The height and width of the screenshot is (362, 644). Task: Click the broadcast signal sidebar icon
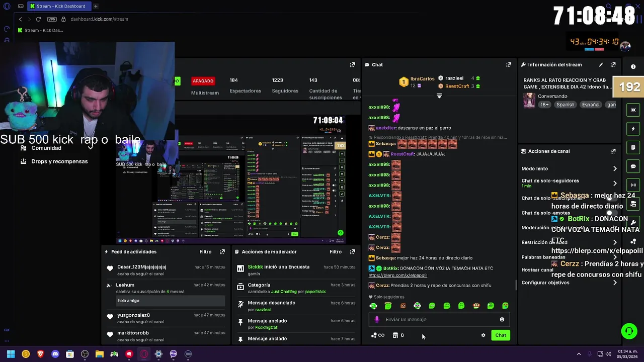[x=633, y=185]
